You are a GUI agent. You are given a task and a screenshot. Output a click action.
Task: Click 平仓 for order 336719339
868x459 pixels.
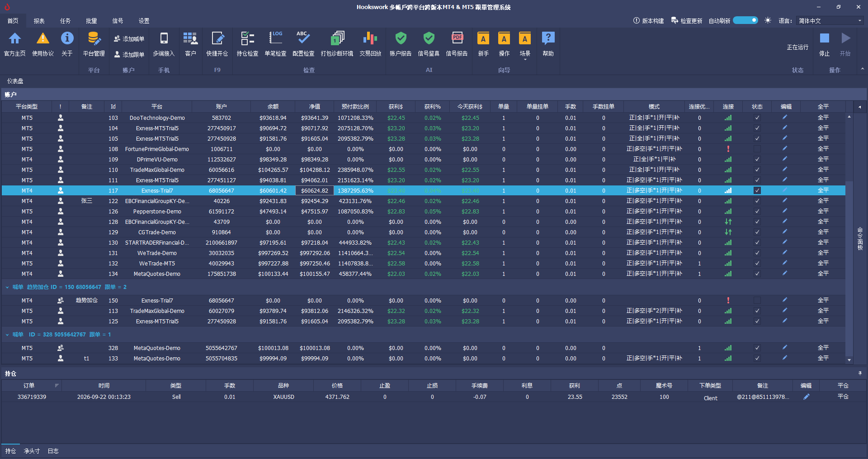(x=843, y=397)
